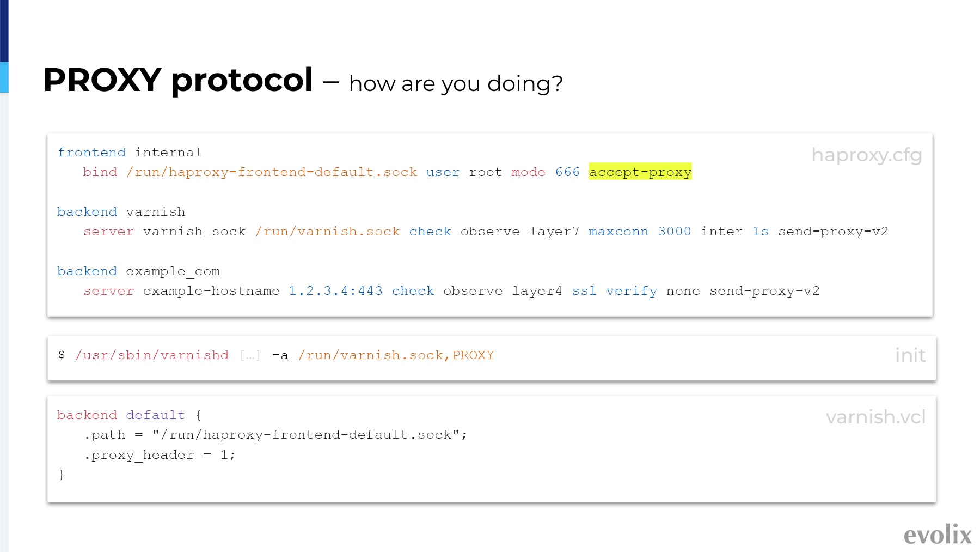980x552 pixels.
Task: Click 'backend' keyword in the VCL block
Action: click(87, 415)
